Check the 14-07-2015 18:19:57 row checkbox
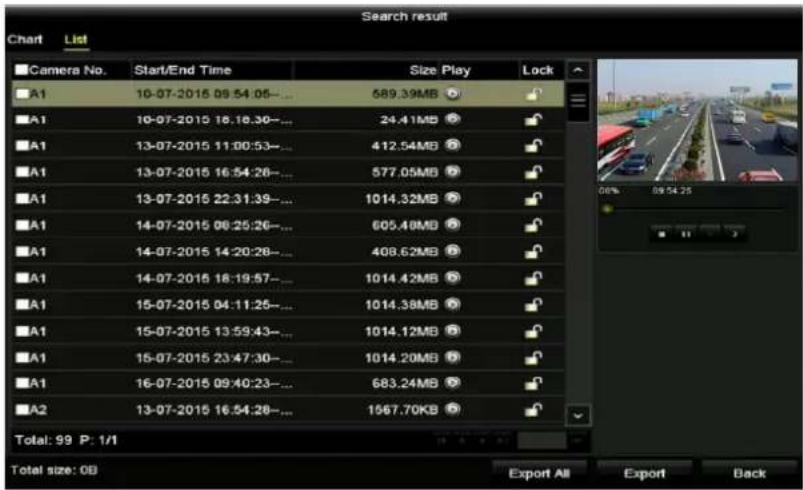Screen dimensions: 803x490 22,278
